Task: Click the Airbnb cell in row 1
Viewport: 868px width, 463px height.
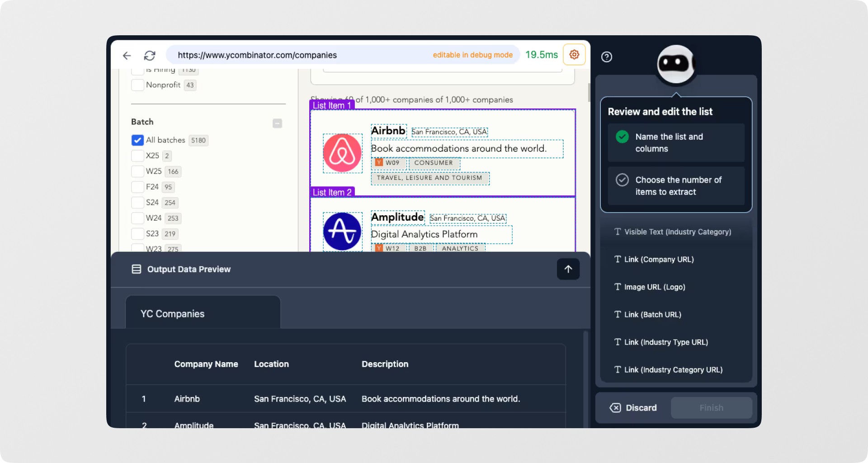Action: (x=187, y=399)
